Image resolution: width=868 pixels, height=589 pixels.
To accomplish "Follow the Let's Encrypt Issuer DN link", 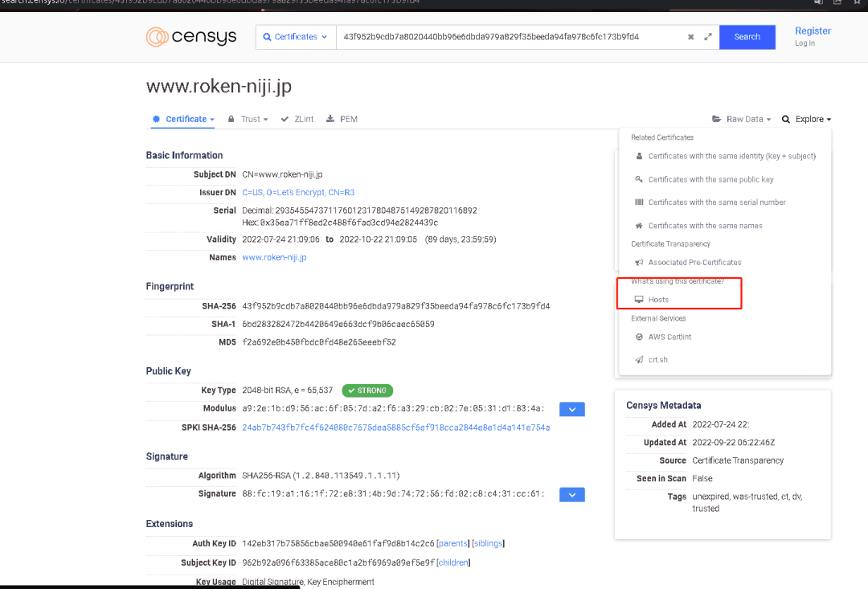I will coord(298,193).
